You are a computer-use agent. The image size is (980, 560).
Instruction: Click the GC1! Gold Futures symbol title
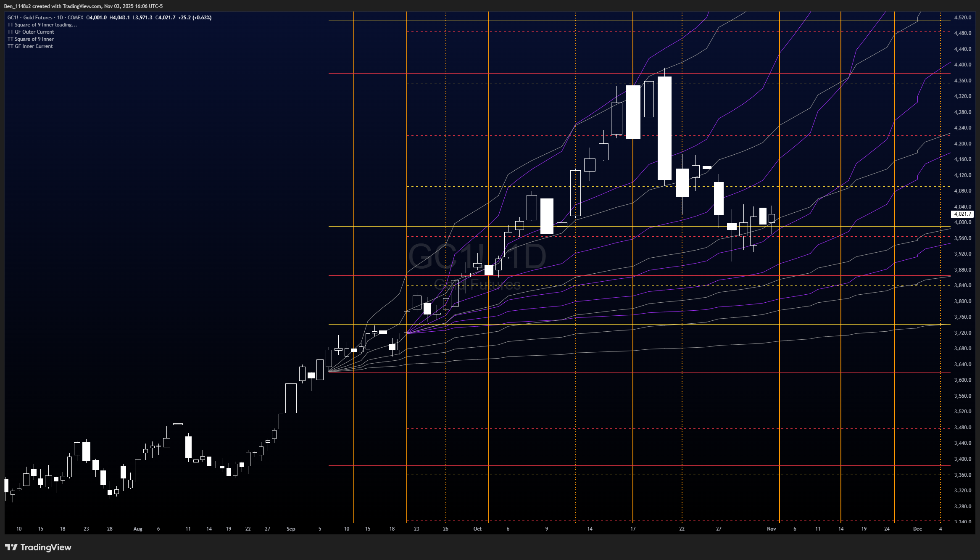(29, 18)
